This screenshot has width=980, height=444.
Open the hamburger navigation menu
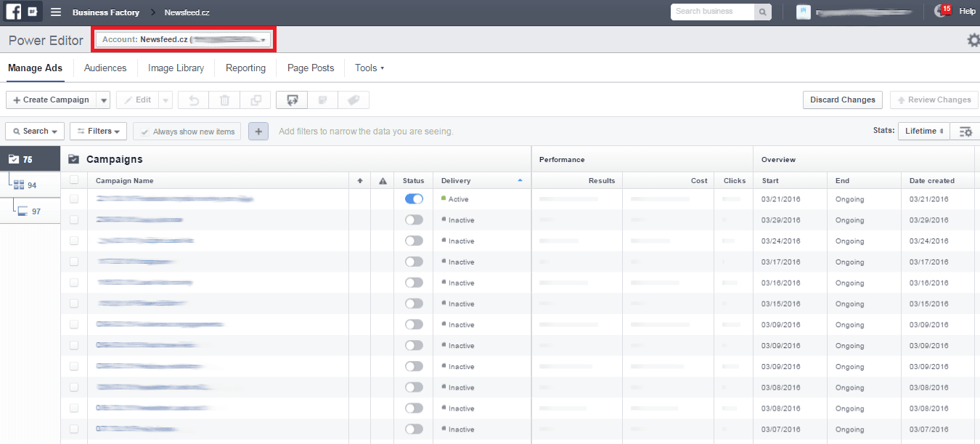point(56,12)
